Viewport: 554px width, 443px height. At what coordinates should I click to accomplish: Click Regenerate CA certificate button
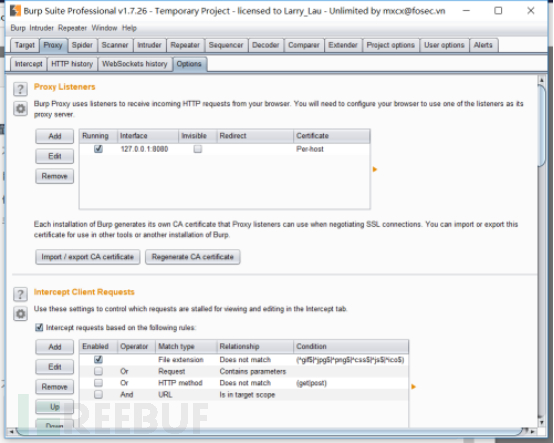pyautogui.click(x=193, y=257)
